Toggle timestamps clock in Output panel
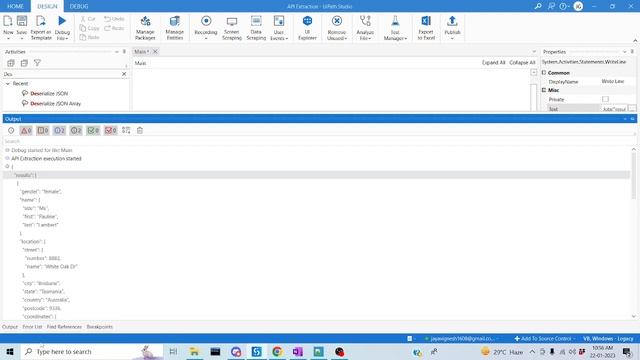 11,131
